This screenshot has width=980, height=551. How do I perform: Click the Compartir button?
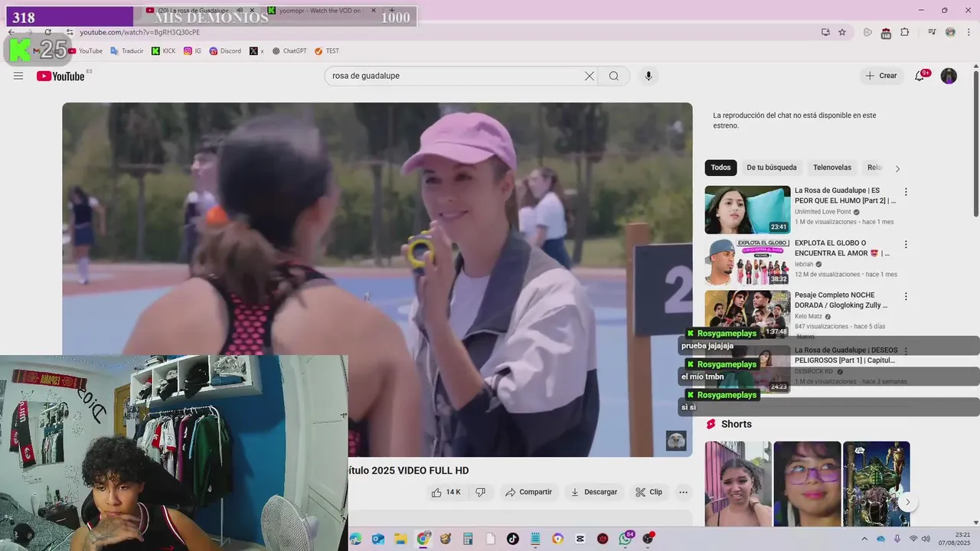pyautogui.click(x=528, y=492)
